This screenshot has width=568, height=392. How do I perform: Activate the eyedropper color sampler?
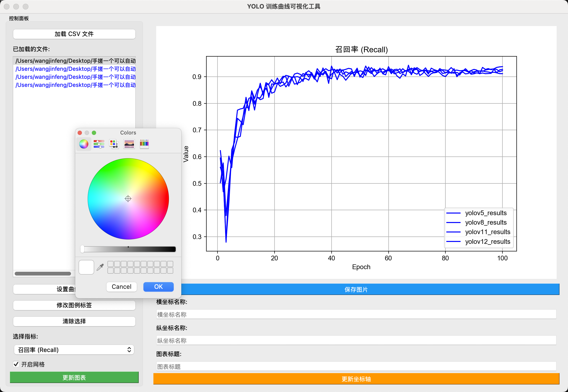tap(100, 267)
